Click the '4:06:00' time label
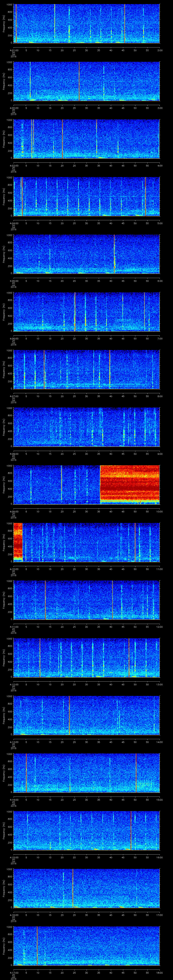This screenshot has height=980, width=173. click(x=14, y=339)
